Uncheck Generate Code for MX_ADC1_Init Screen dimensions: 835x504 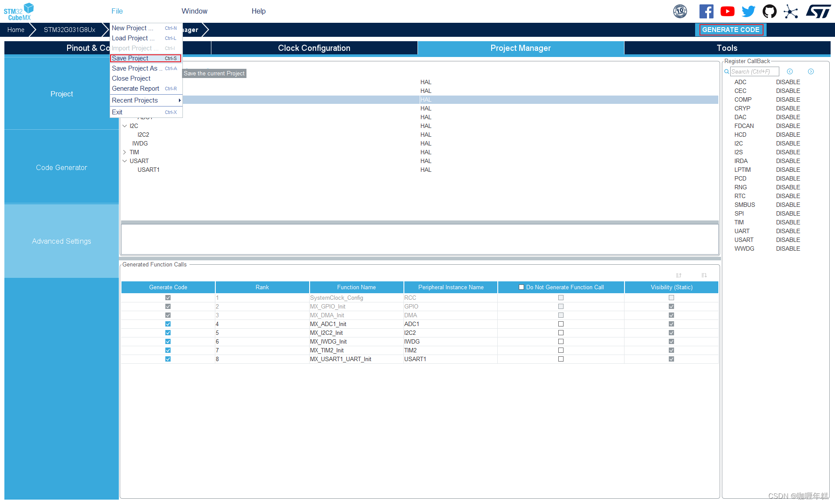(x=168, y=324)
